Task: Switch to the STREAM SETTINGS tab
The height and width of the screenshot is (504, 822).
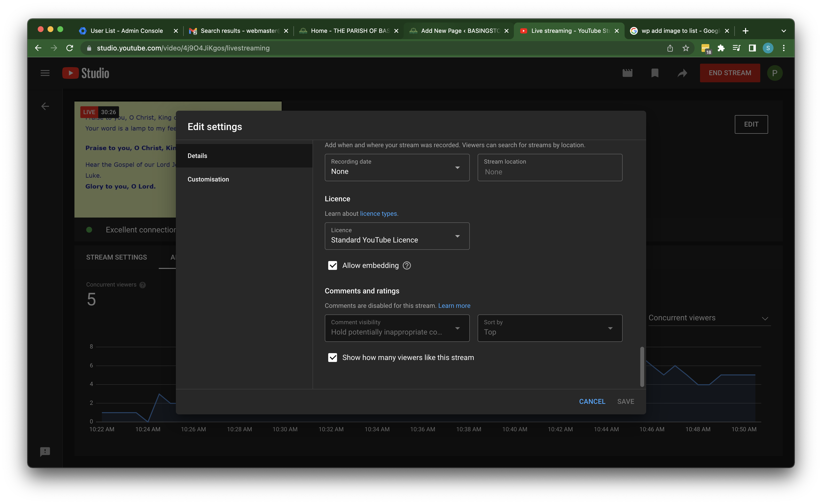Action: pyautogui.click(x=116, y=257)
